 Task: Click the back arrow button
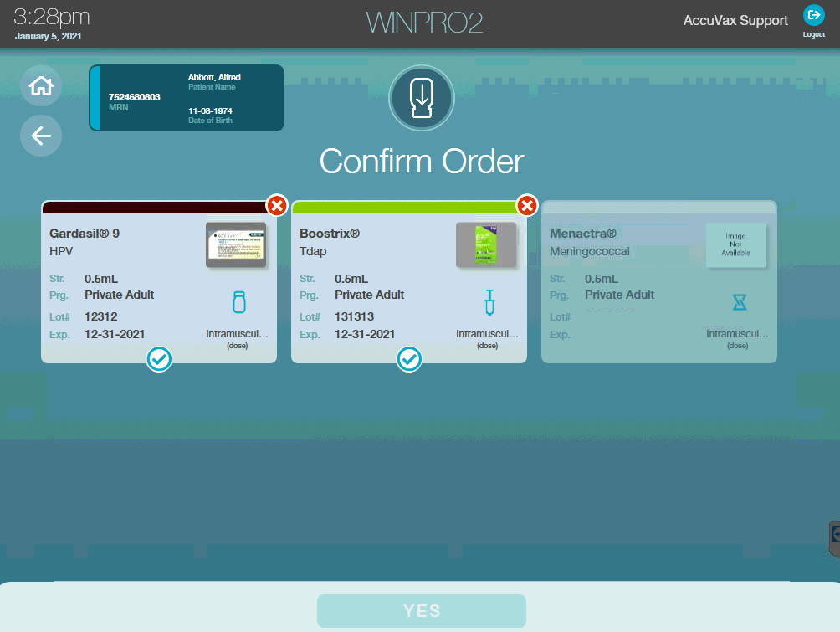41,136
